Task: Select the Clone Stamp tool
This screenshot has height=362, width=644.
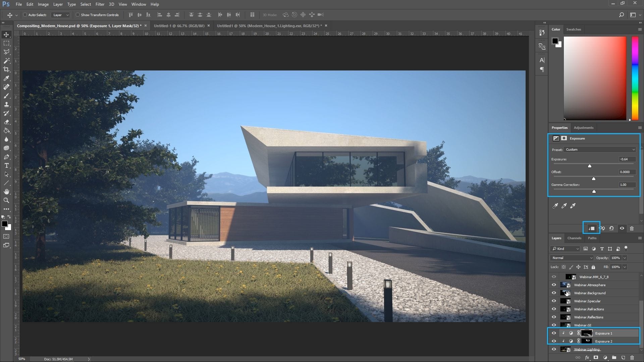Action: click(6, 104)
